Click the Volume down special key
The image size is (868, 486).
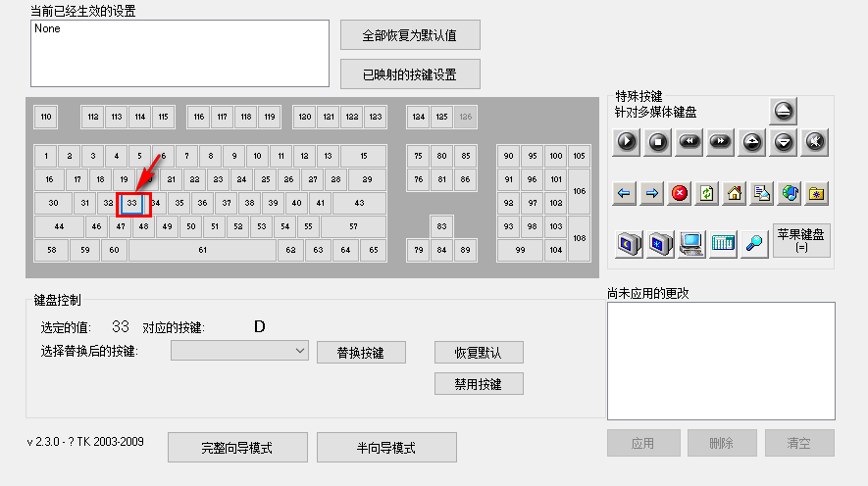784,142
